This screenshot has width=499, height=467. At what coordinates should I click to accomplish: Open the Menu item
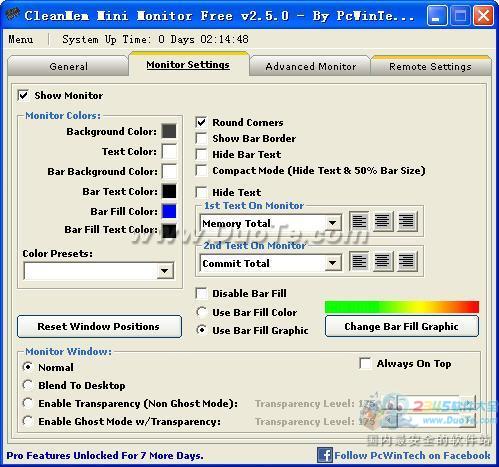21,39
